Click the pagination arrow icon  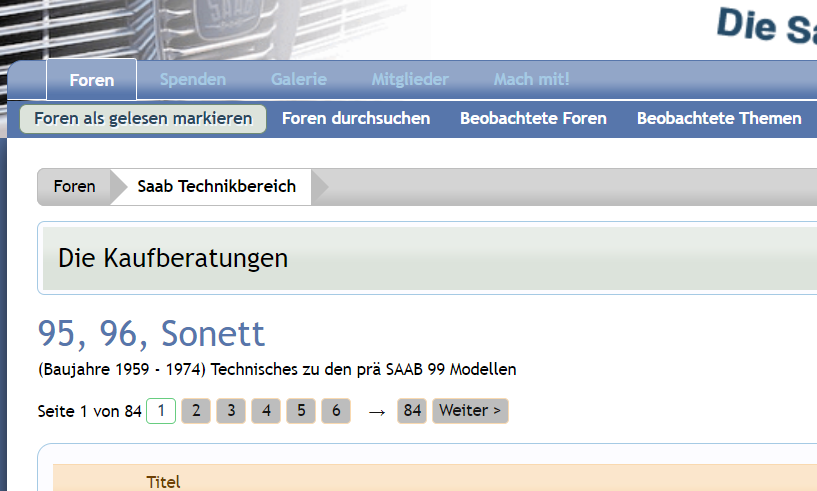click(377, 412)
